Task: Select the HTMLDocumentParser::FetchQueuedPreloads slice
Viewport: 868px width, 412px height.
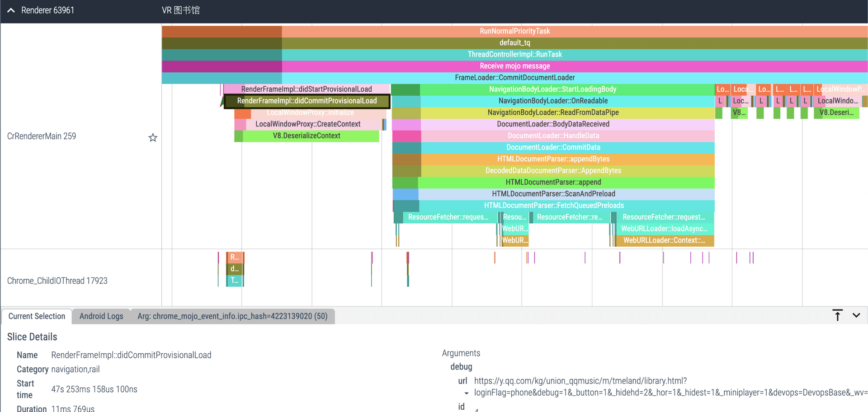Action: point(554,206)
